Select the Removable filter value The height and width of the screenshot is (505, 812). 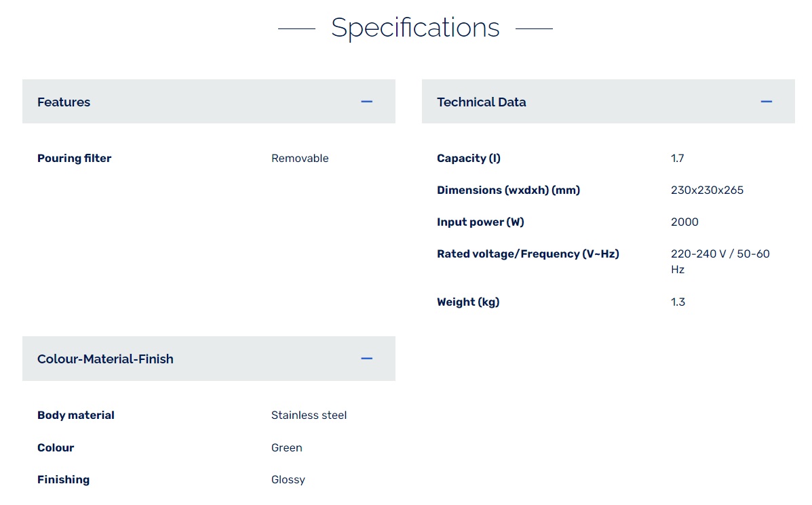[300, 159]
